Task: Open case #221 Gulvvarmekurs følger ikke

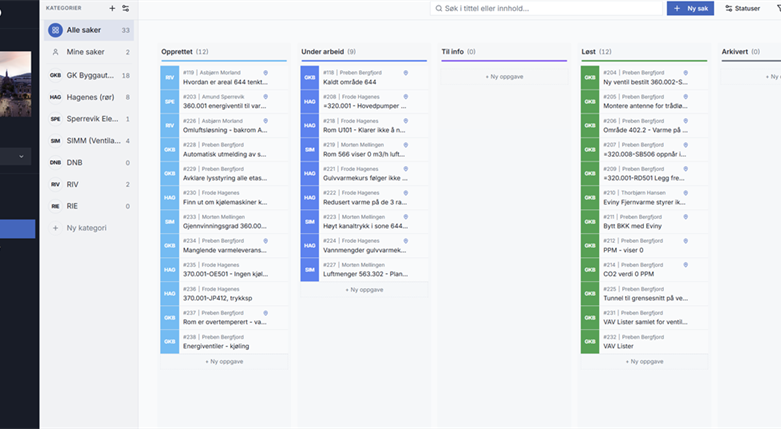Action: [x=364, y=173]
